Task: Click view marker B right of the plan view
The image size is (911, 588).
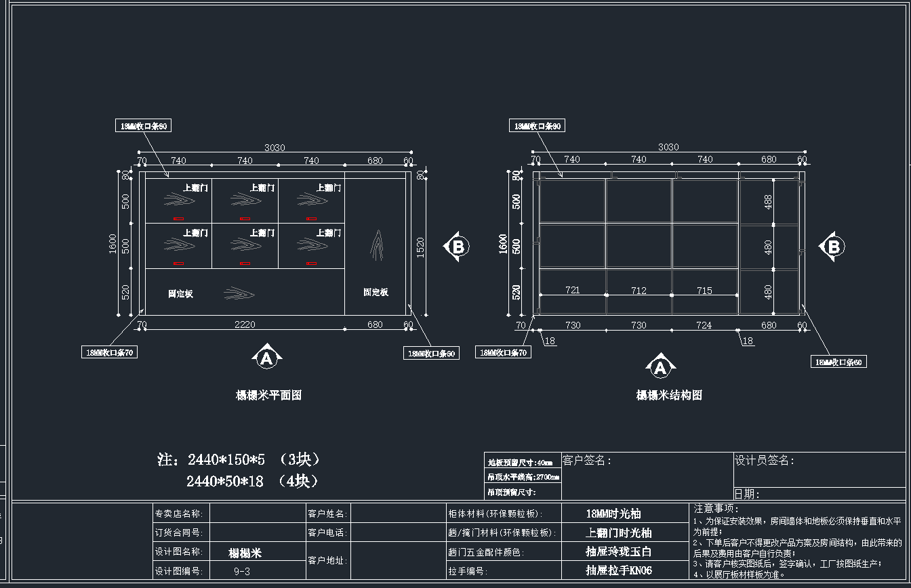Action: click(x=458, y=247)
